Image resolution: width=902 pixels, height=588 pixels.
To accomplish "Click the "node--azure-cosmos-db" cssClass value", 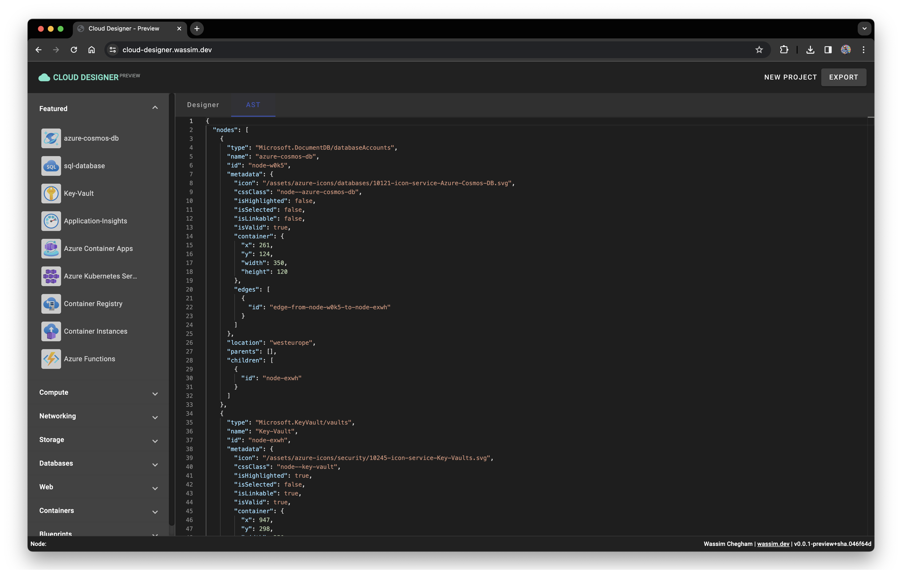I will [318, 192].
